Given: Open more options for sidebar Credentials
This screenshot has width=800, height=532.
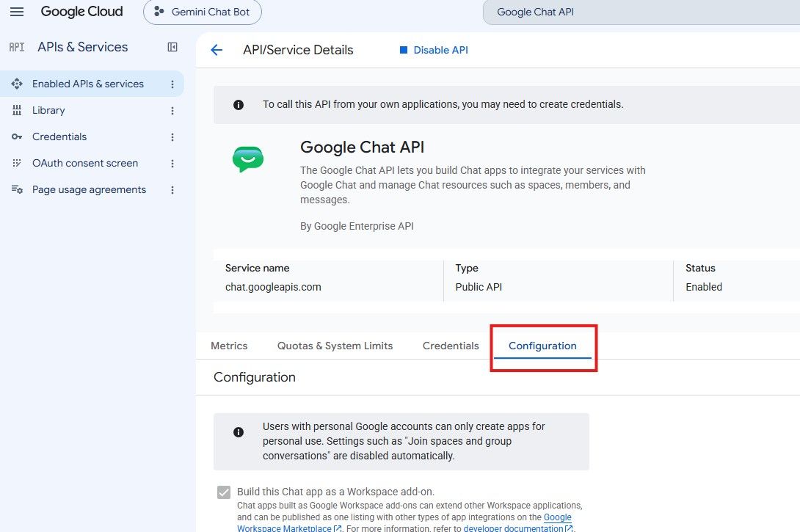Looking at the screenshot, I should [x=172, y=137].
